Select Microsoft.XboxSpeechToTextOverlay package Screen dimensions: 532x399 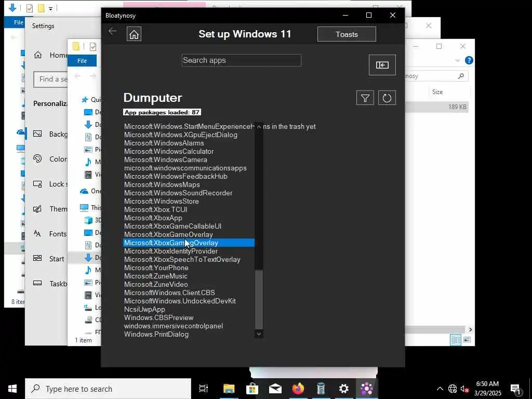pos(182,260)
